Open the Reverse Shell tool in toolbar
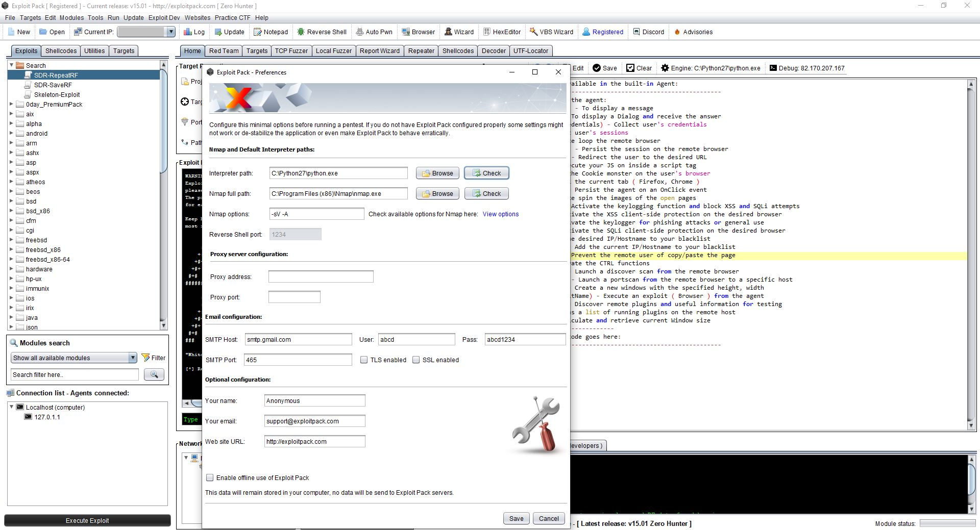The image size is (980, 530). point(322,32)
